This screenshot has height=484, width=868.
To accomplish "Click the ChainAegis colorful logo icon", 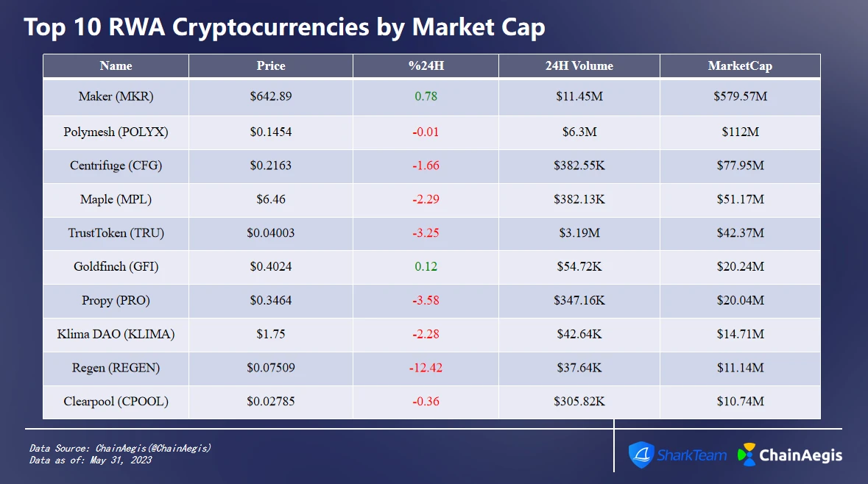I will coord(747,455).
